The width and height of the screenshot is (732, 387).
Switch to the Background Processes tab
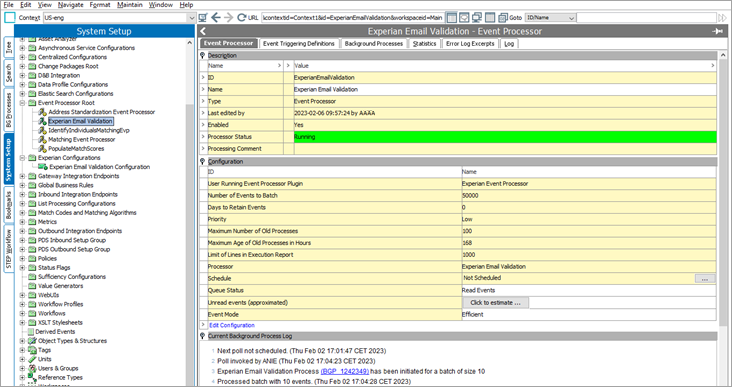point(373,43)
